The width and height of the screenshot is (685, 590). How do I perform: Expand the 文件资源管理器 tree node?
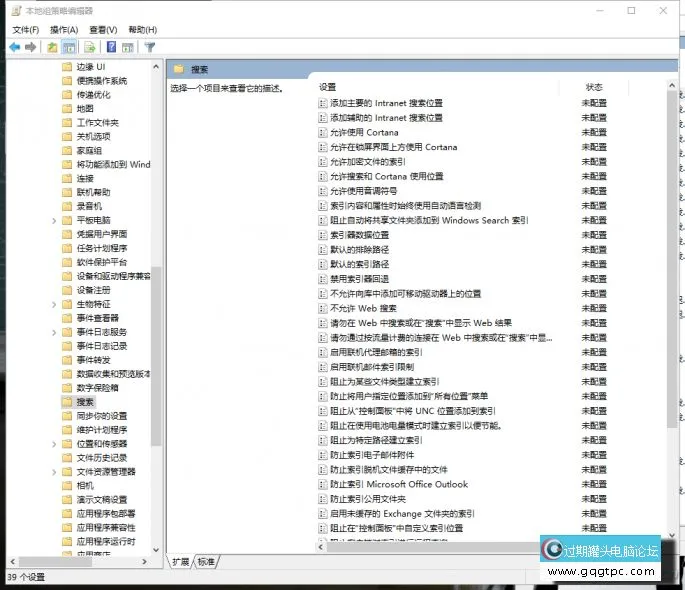pos(54,472)
